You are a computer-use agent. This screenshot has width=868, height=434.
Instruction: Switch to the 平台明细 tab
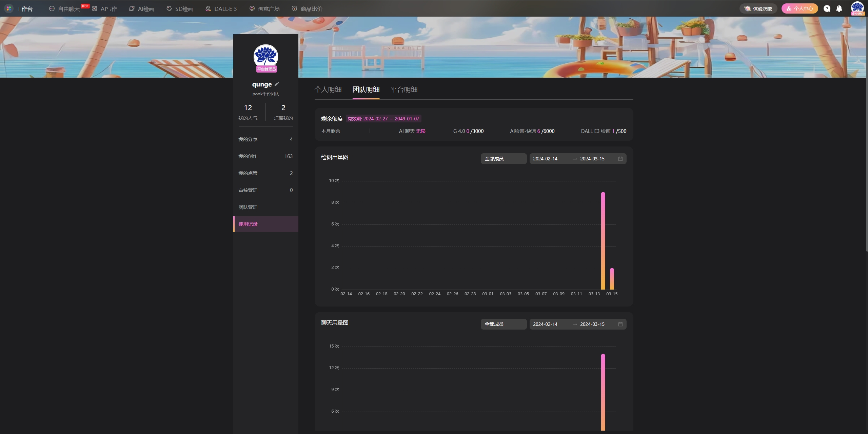click(404, 90)
